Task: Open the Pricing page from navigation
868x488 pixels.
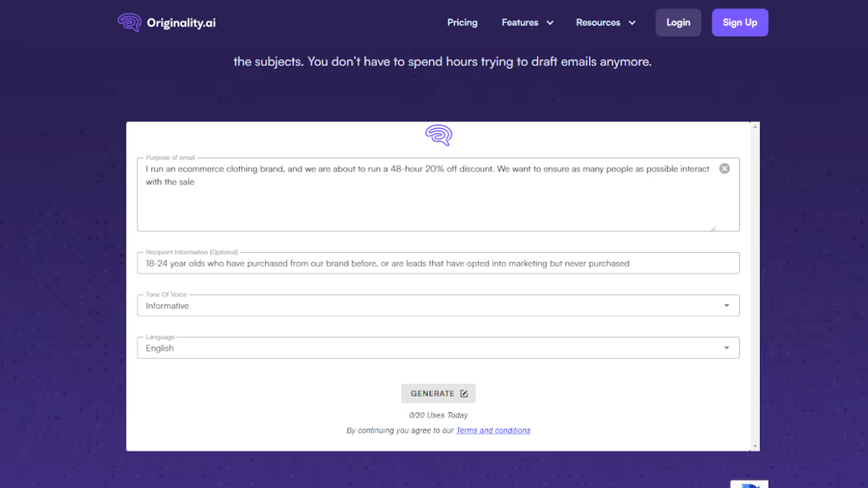Action: pyautogui.click(x=462, y=22)
